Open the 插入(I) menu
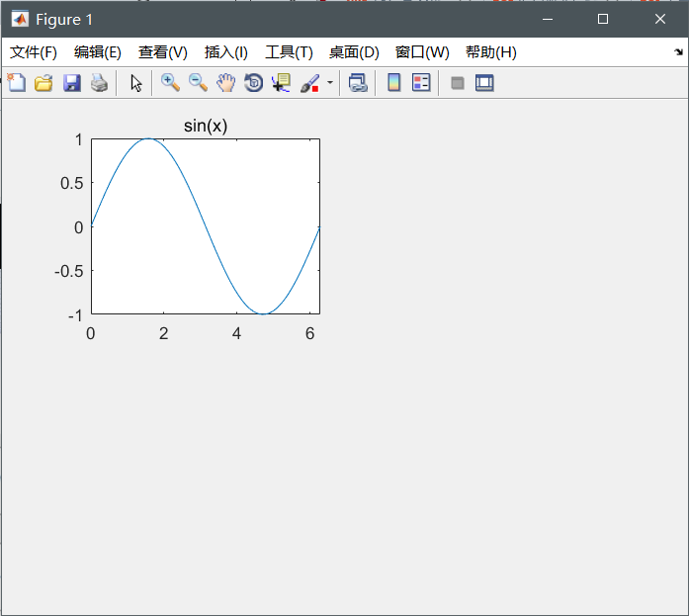The width and height of the screenshot is (689, 616). point(225,52)
